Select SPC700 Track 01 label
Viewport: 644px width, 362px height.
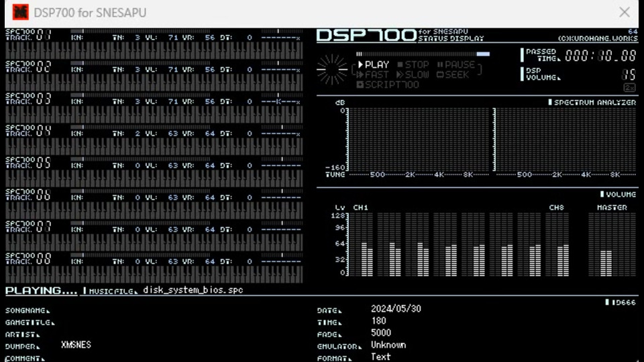pos(28,34)
